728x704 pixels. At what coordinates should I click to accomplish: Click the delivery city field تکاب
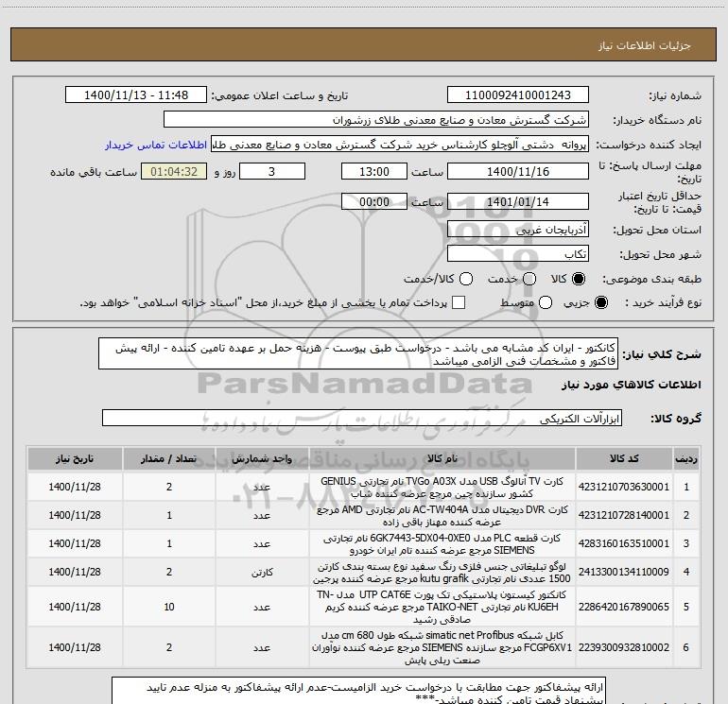518,253
